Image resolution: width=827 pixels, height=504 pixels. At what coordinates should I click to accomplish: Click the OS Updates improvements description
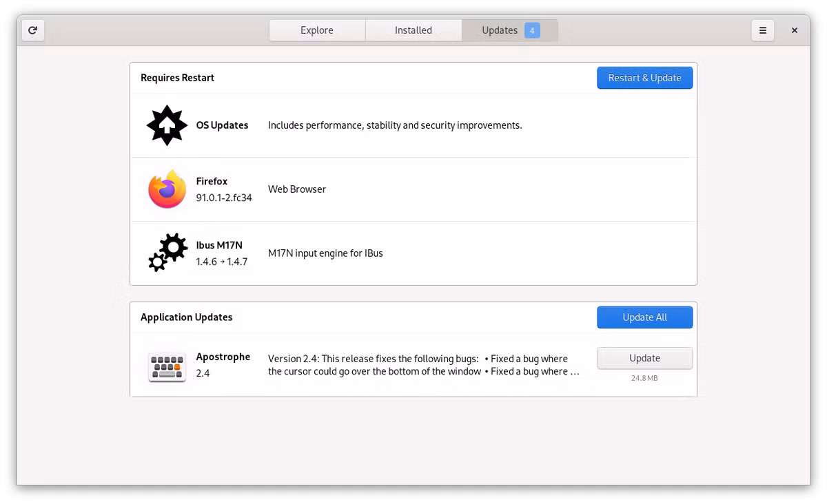[395, 125]
